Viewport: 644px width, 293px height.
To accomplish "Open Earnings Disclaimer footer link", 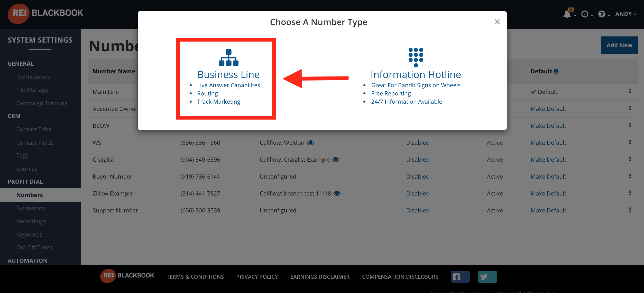I will 320,277.
